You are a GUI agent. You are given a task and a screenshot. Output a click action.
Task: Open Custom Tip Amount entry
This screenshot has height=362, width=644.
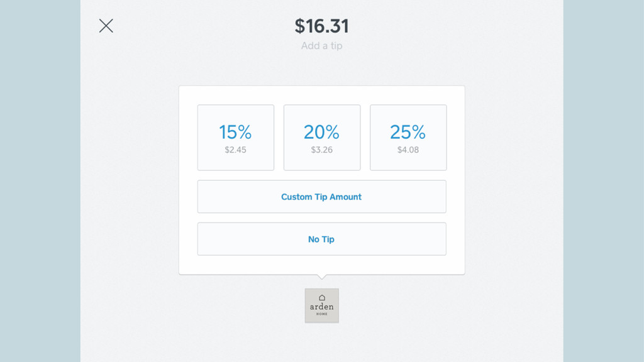(x=321, y=197)
